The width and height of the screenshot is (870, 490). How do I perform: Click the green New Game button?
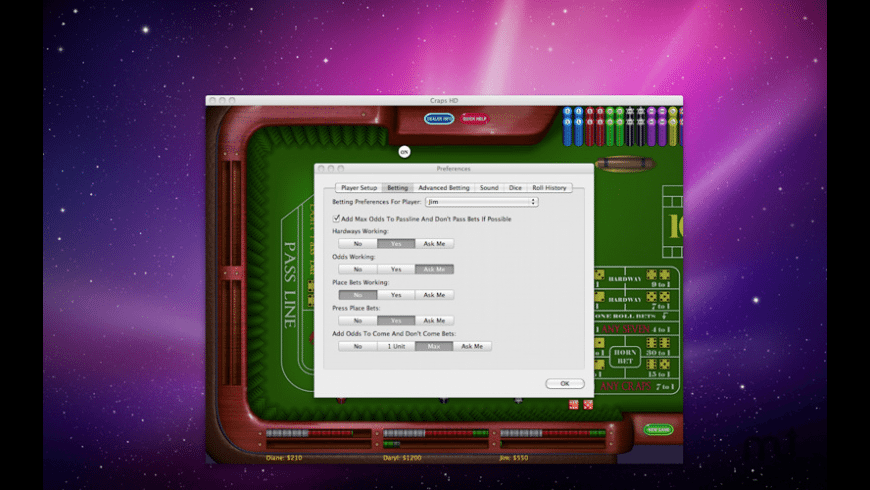[x=659, y=430]
